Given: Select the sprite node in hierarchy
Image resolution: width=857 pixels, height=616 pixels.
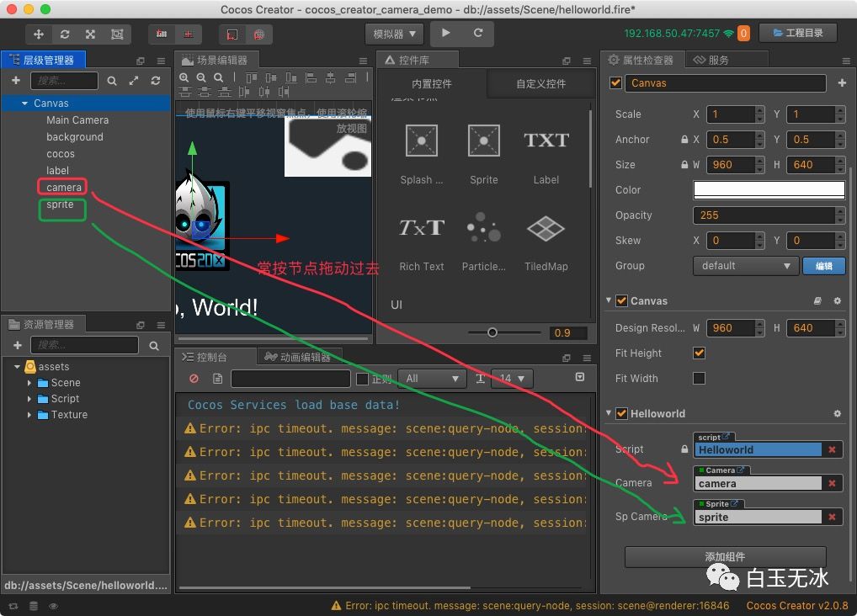Looking at the screenshot, I should pyautogui.click(x=60, y=204).
